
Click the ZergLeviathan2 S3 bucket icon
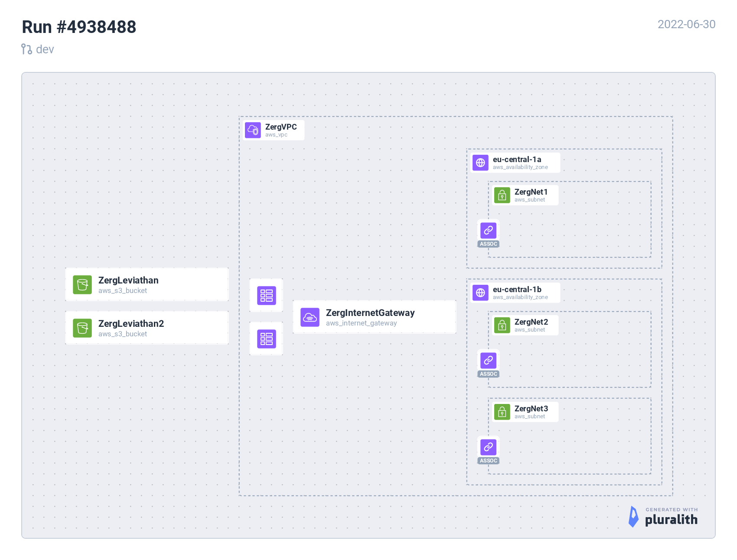(82, 328)
